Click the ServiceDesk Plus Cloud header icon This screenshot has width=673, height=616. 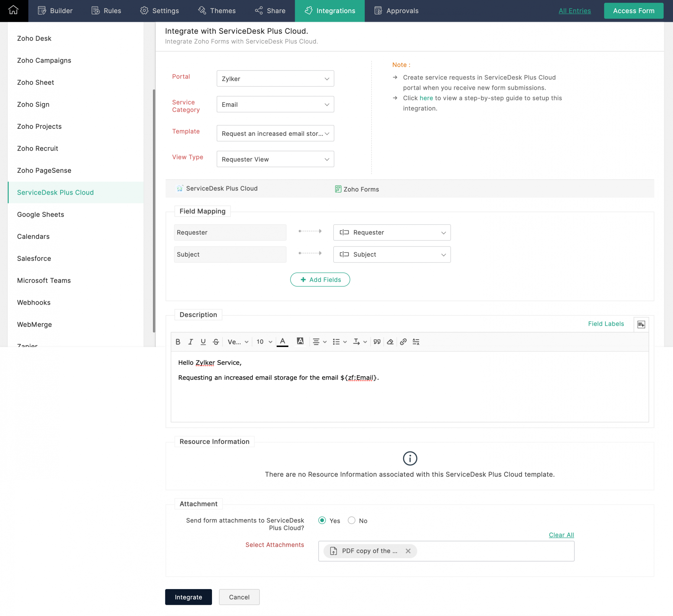[x=180, y=188]
